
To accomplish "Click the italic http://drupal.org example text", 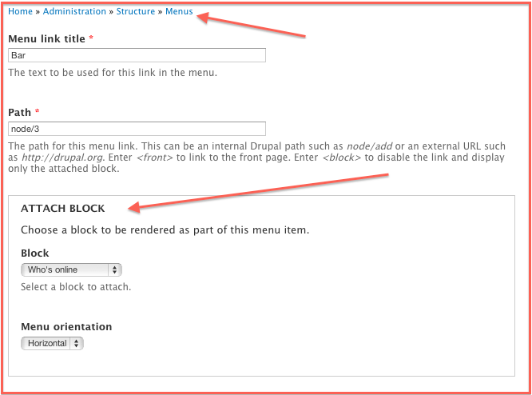I will click(62, 158).
